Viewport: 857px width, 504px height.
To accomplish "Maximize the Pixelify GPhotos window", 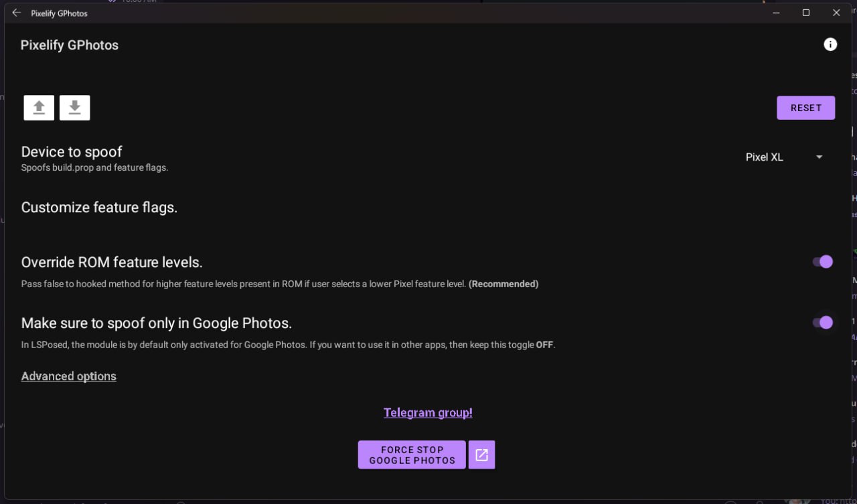I will click(x=806, y=13).
